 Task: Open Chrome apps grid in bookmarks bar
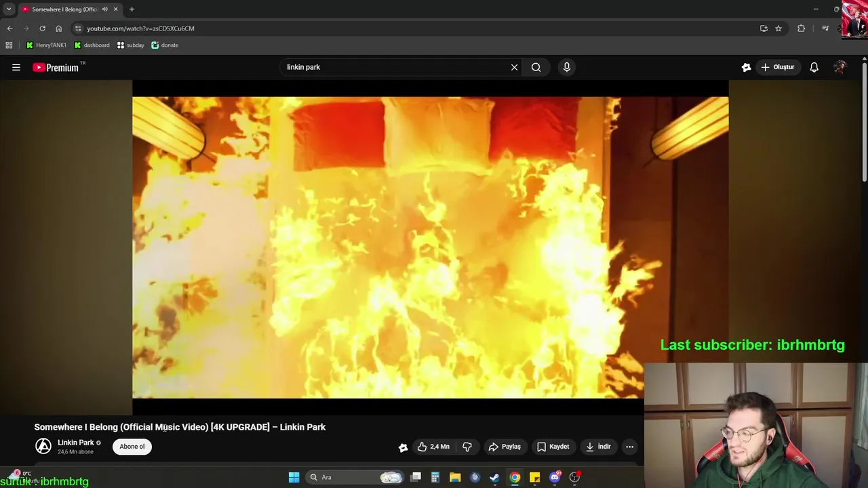click(x=9, y=45)
